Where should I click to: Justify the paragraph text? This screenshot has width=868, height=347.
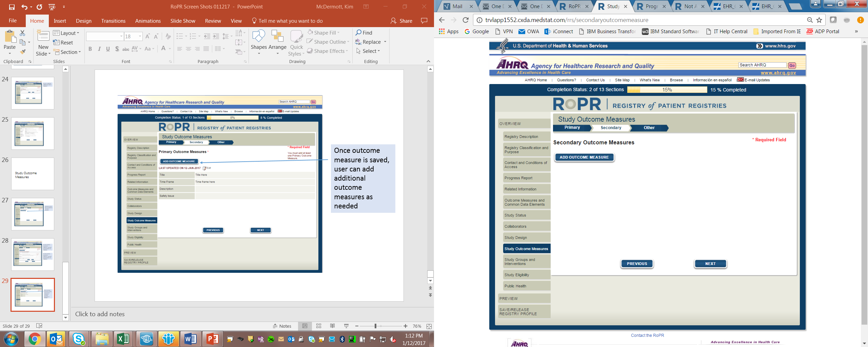[206, 49]
